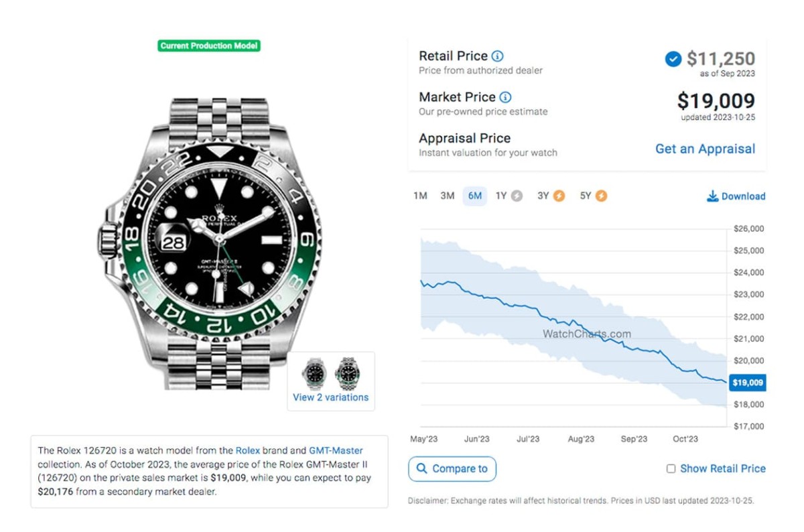Switch chart to the 3M range
The width and height of the screenshot is (804, 532).
[447, 196]
